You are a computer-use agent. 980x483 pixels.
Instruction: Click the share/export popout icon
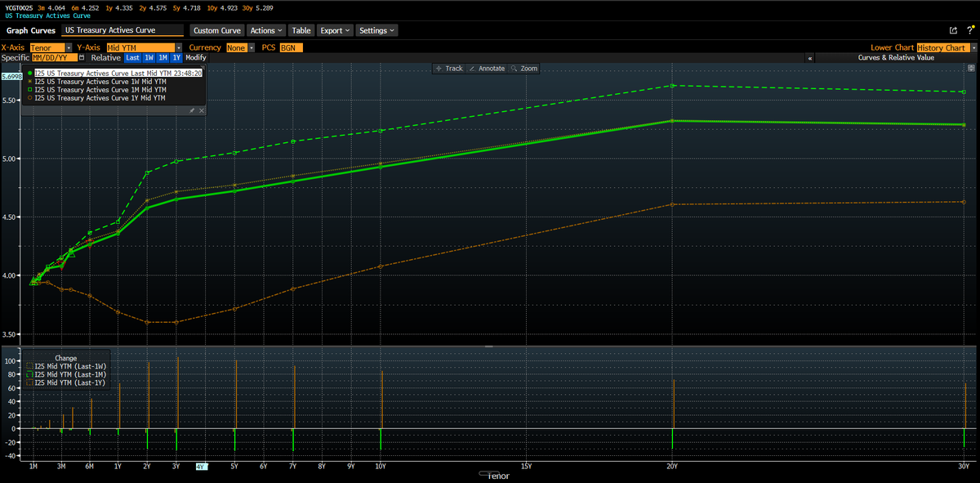tap(952, 30)
